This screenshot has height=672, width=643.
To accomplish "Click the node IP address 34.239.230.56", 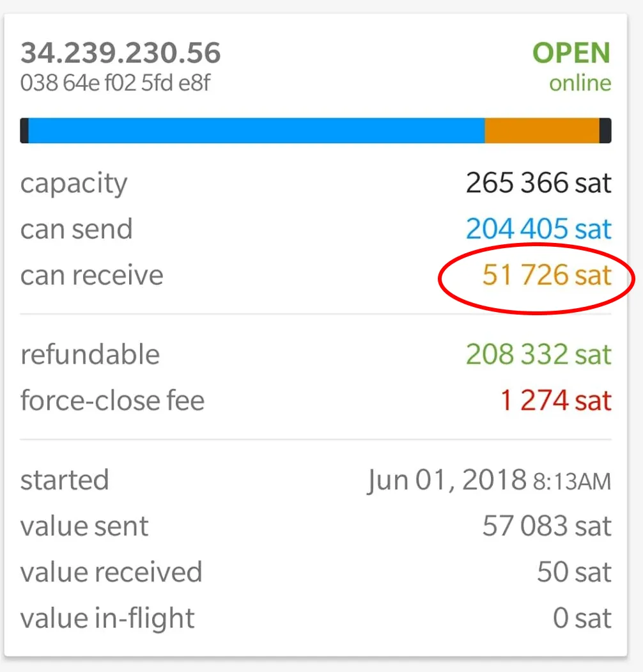I will pyautogui.click(x=121, y=52).
